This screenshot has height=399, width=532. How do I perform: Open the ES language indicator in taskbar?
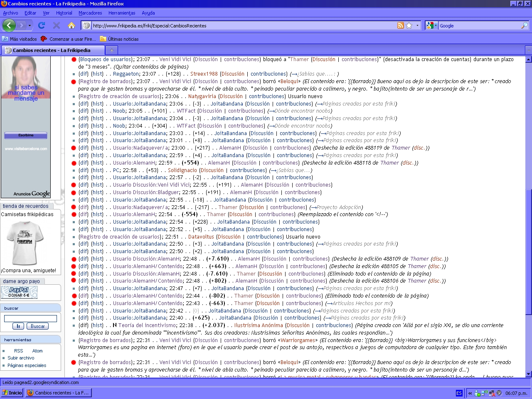click(x=459, y=393)
